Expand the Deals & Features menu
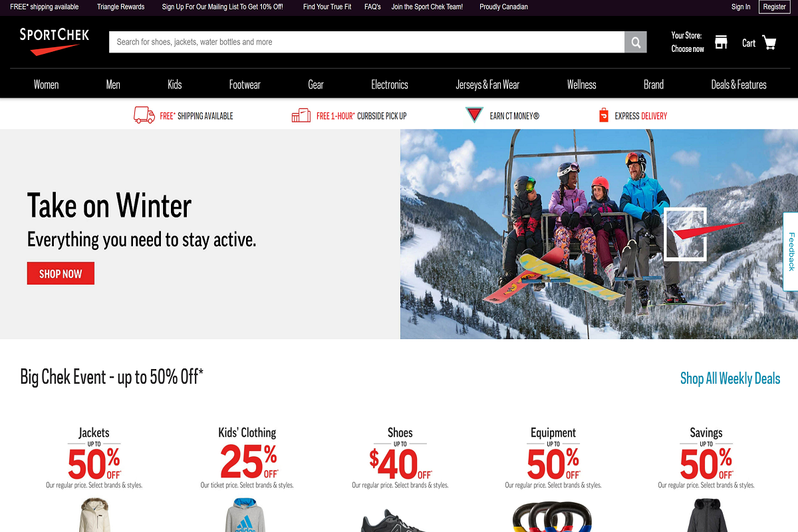The width and height of the screenshot is (798, 532). [x=739, y=84]
